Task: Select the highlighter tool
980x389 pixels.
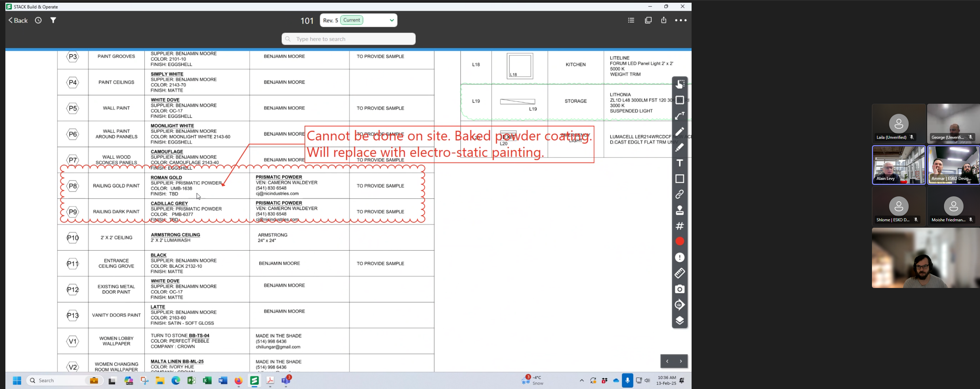Action: click(x=679, y=147)
